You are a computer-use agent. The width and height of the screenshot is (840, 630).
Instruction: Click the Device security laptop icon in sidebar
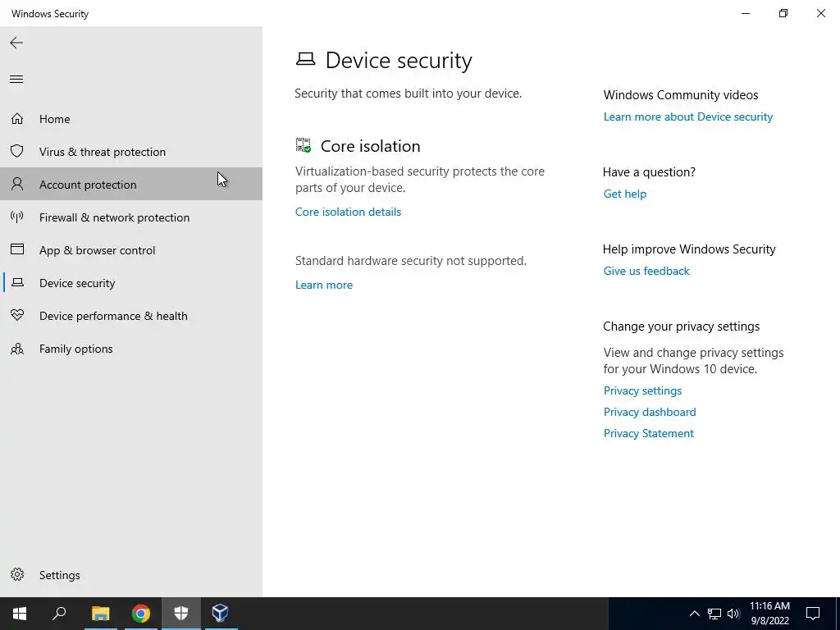click(x=17, y=282)
